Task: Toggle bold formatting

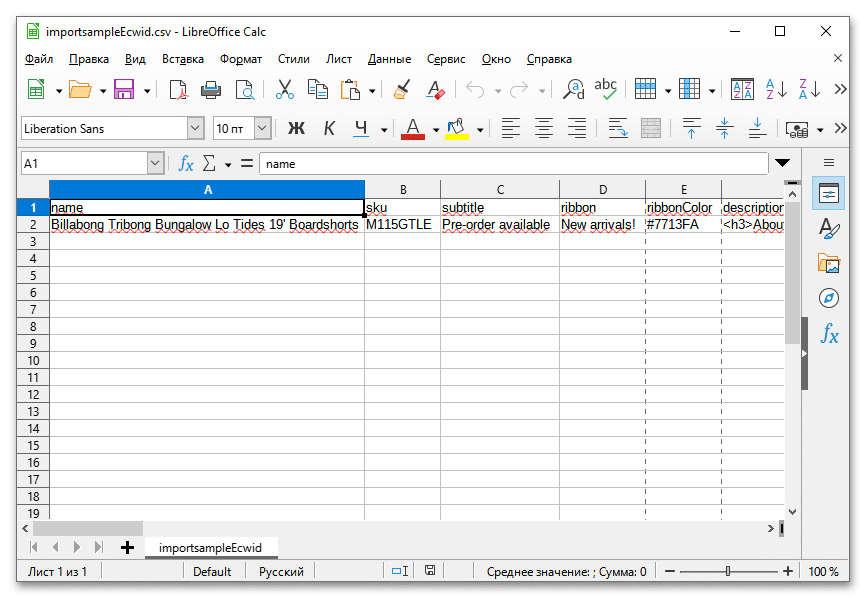Action: point(296,129)
